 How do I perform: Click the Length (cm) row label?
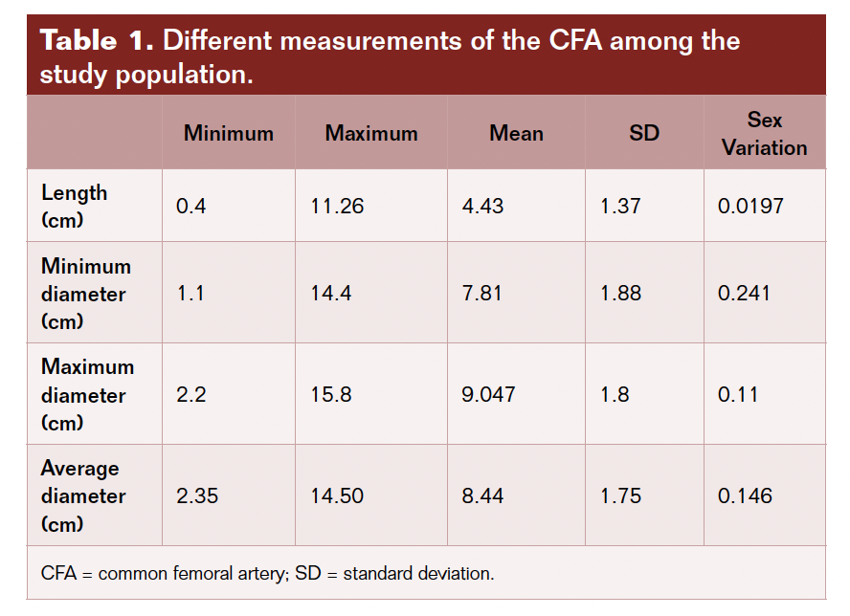pyautogui.click(x=75, y=206)
